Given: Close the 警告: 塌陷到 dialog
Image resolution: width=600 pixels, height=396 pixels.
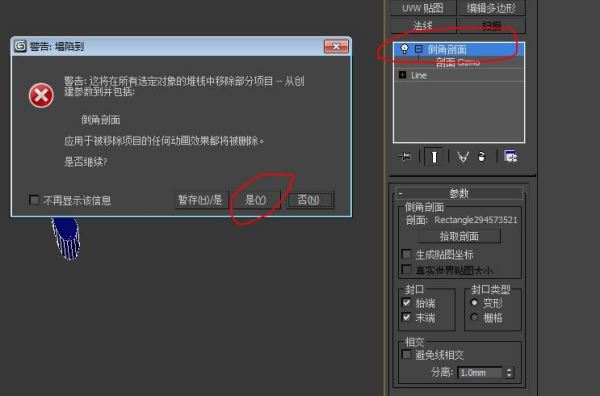Looking at the screenshot, I should pyautogui.click(x=336, y=46).
